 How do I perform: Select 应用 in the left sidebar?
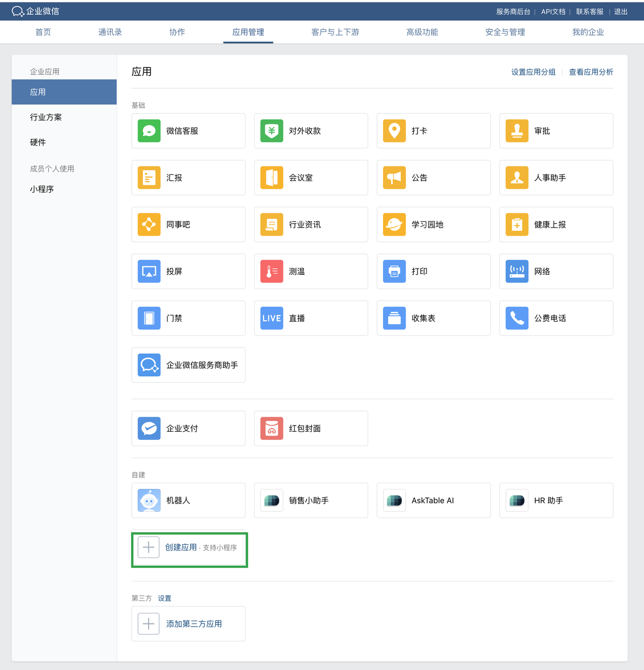64,92
